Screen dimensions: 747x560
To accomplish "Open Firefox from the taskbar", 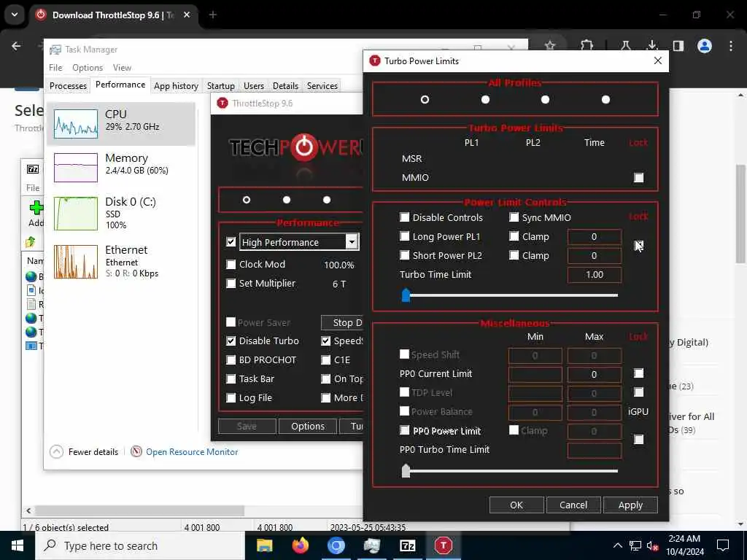I will tap(300, 545).
